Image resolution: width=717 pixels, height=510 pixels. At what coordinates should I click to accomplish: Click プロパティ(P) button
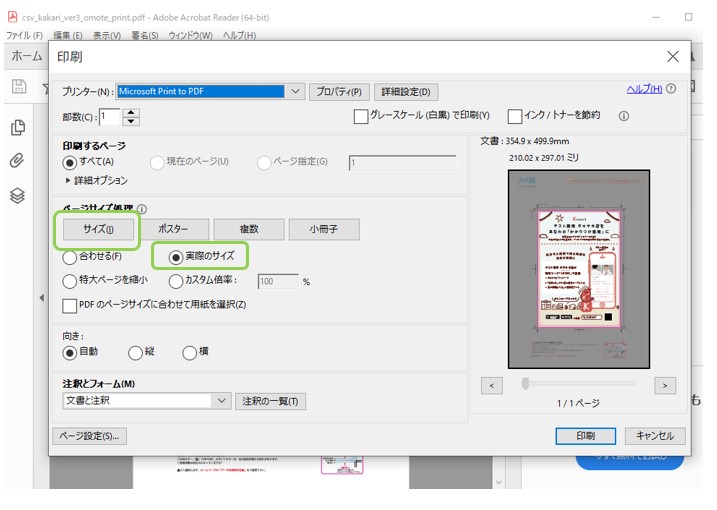(x=339, y=92)
